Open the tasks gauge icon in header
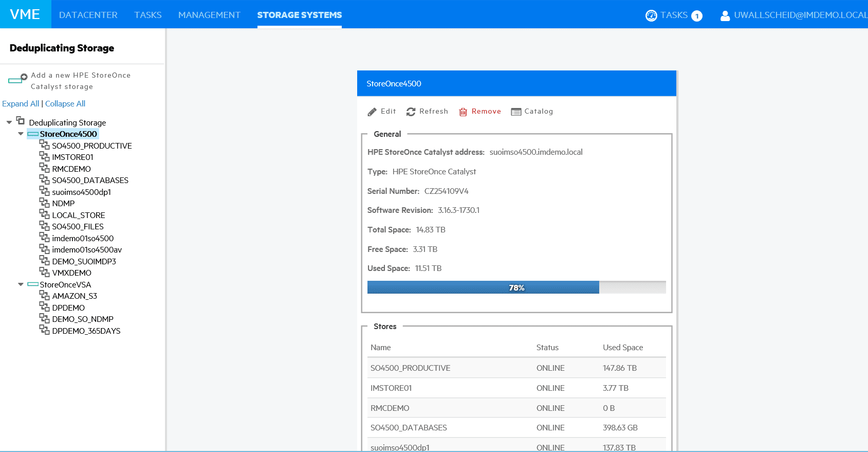 [651, 15]
